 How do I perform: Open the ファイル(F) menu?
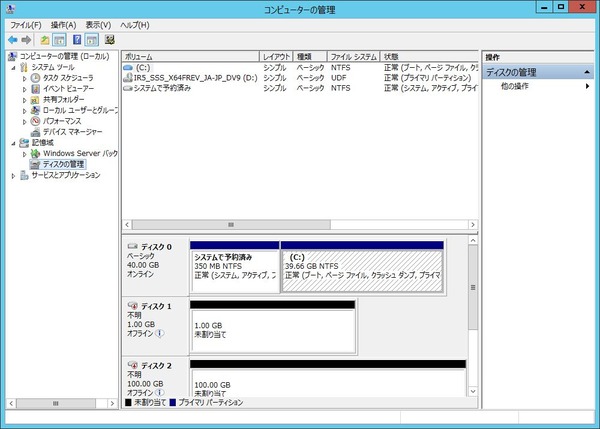tap(26, 25)
